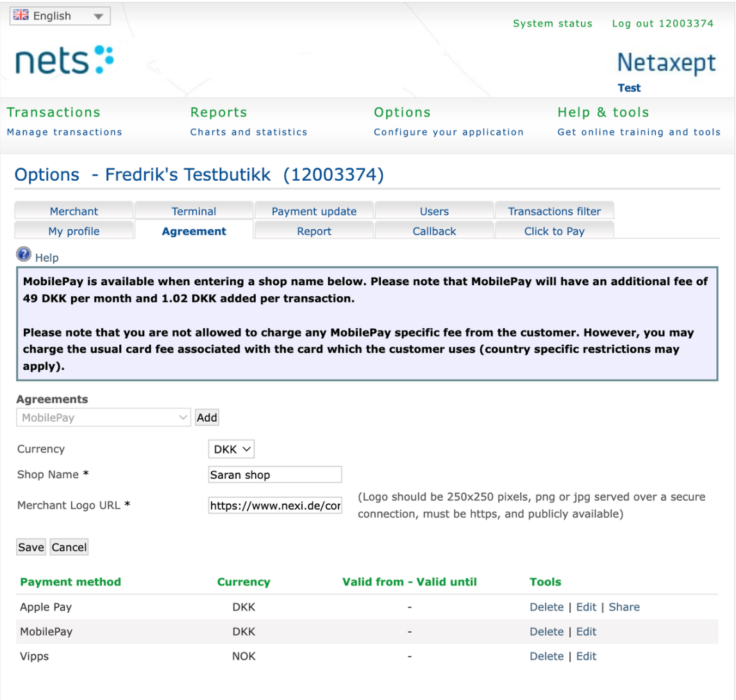Open the Report tab
736x700 pixels.
pos(314,231)
